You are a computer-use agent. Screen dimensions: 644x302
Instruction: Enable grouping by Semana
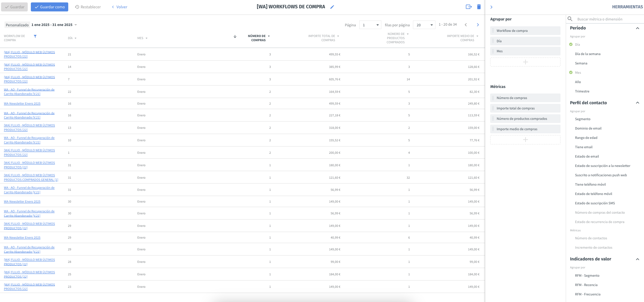point(581,63)
